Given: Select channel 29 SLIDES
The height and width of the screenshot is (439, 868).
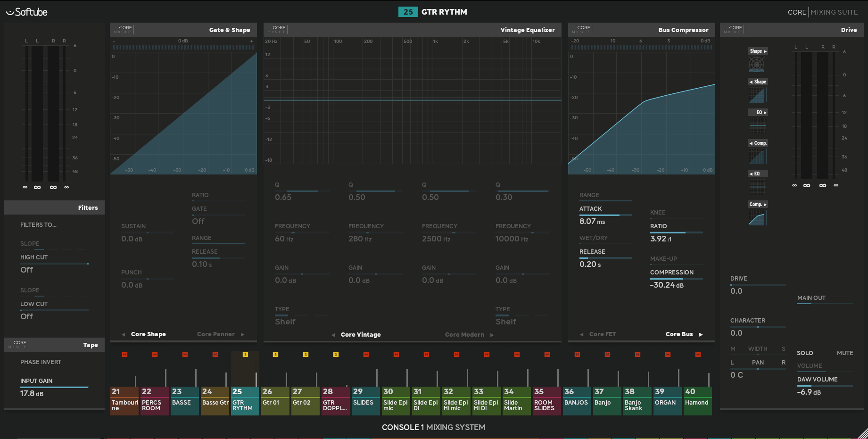Looking at the screenshot, I should pos(366,401).
